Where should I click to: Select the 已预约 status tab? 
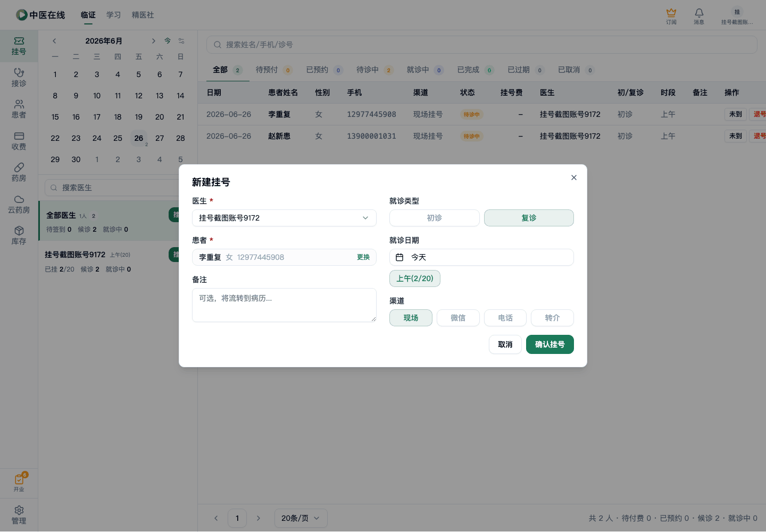pos(324,70)
